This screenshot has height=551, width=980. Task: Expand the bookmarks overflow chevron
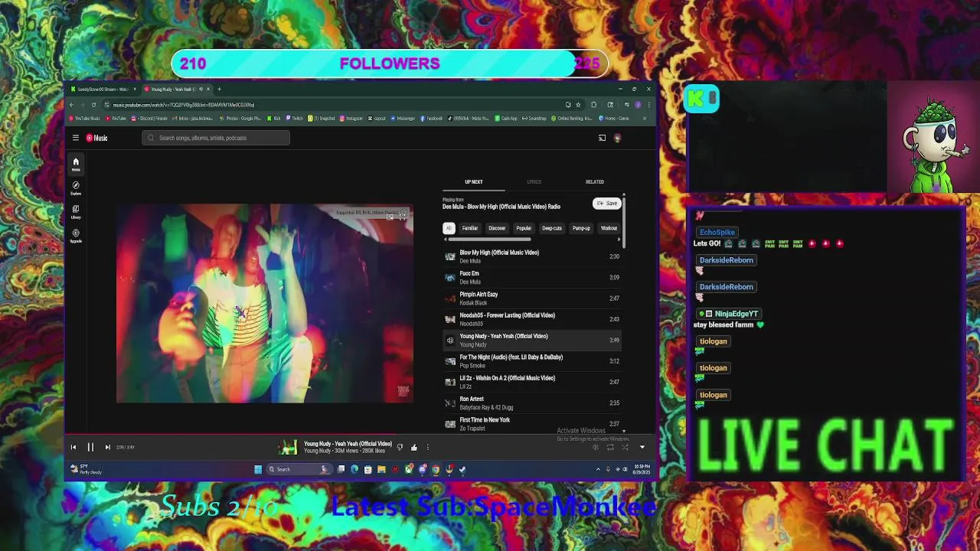tap(645, 119)
